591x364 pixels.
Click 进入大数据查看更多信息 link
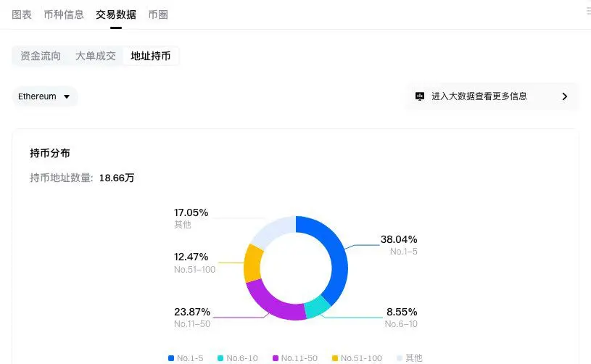point(479,96)
